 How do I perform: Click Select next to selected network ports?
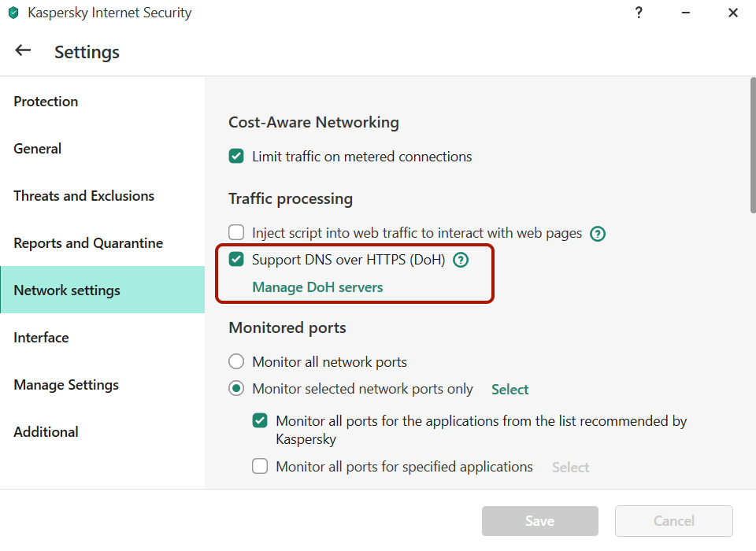click(x=510, y=389)
